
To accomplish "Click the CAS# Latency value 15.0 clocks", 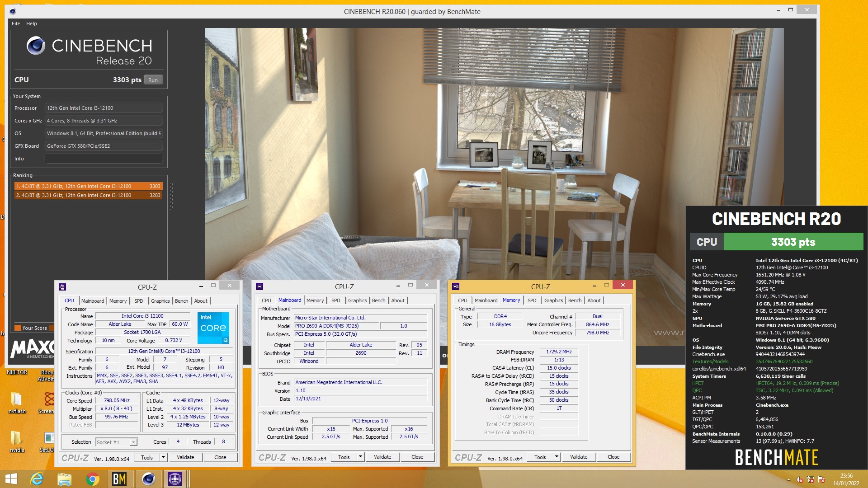I will tap(559, 368).
